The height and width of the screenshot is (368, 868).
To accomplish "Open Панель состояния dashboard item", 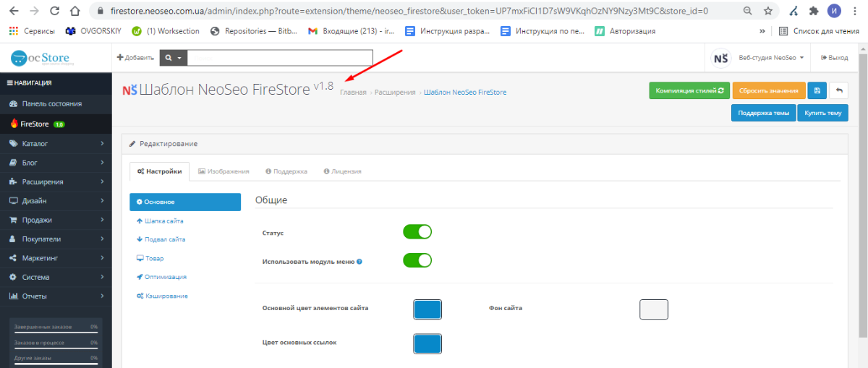I will point(56,103).
